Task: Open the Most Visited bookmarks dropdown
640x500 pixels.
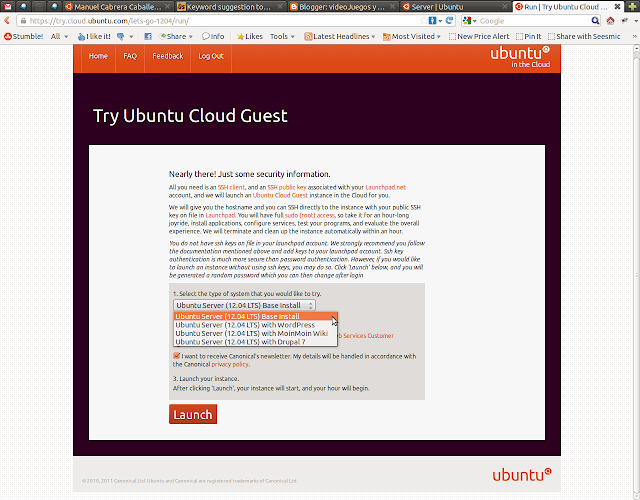Action: (x=411, y=36)
